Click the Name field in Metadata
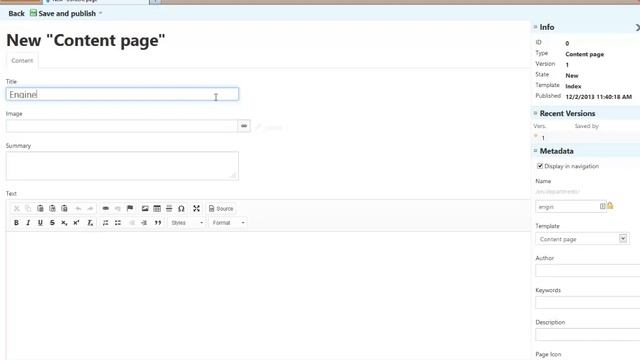The height and width of the screenshot is (360, 640). pos(571,207)
